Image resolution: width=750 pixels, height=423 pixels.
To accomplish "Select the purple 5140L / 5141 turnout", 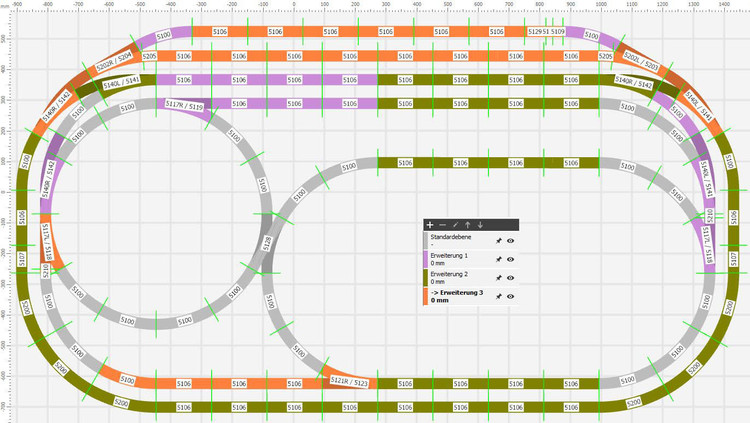I will click(x=706, y=179).
